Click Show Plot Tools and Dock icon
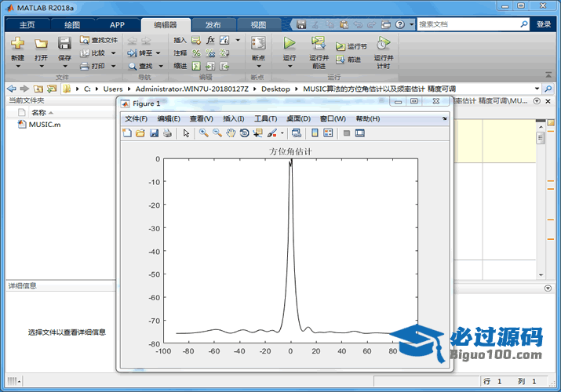 360,133
